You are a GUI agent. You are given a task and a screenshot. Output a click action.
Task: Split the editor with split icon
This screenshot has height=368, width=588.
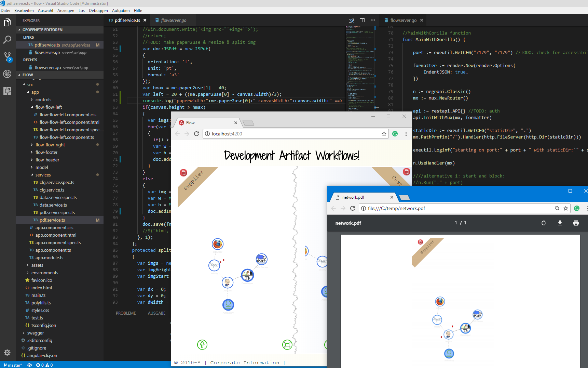click(x=362, y=21)
